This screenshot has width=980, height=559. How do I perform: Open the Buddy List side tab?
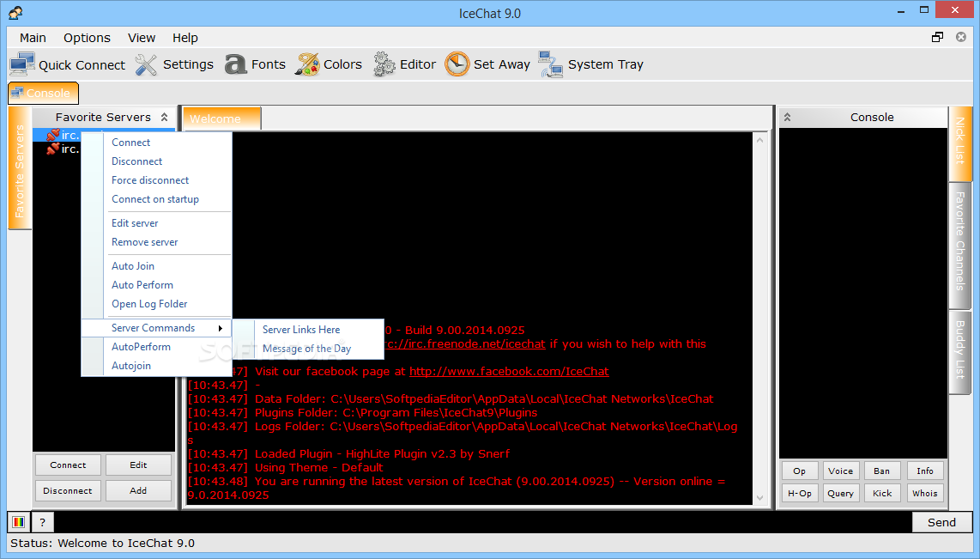pyautogui.click(x=960, y=352)
